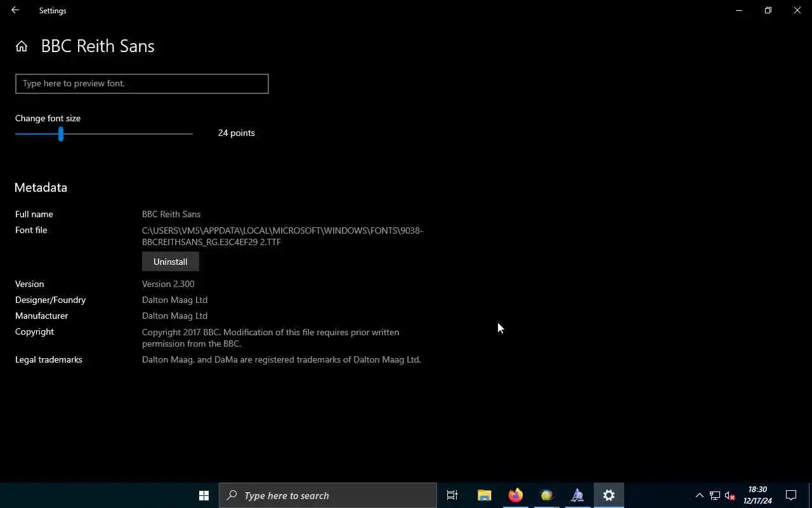
Task: Open the notification center icon
Action: 791,495
